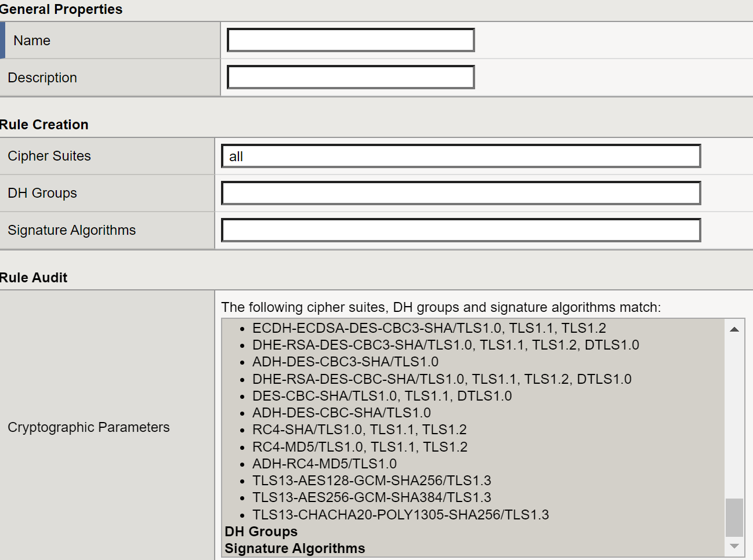Click the scroll down arrow in Rule Audit list
Image resolution: width=753 pixels, height=560 pixels.
pyautogui.click(x=734, y=546)
